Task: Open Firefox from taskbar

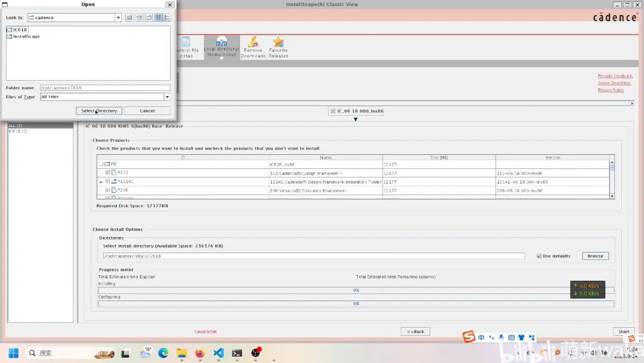Action: click(x=200, y=353)
